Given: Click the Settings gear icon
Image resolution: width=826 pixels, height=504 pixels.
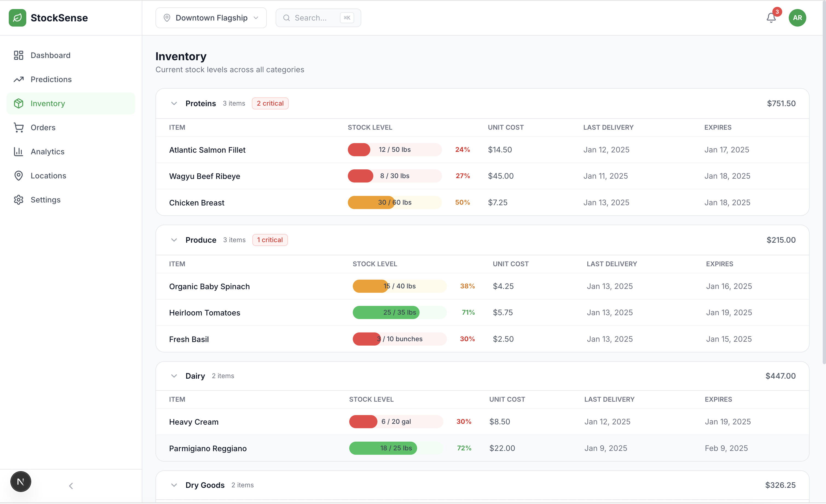Looking at the screenshot, I should tap(18, 200).
